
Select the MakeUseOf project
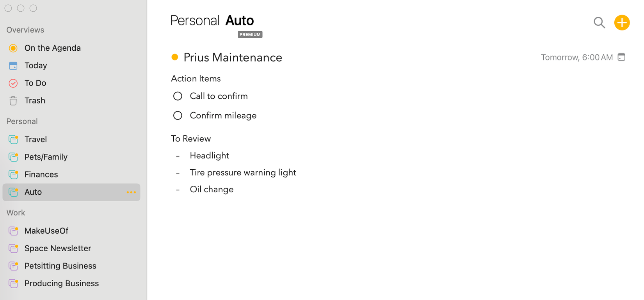tap(46, 231)
